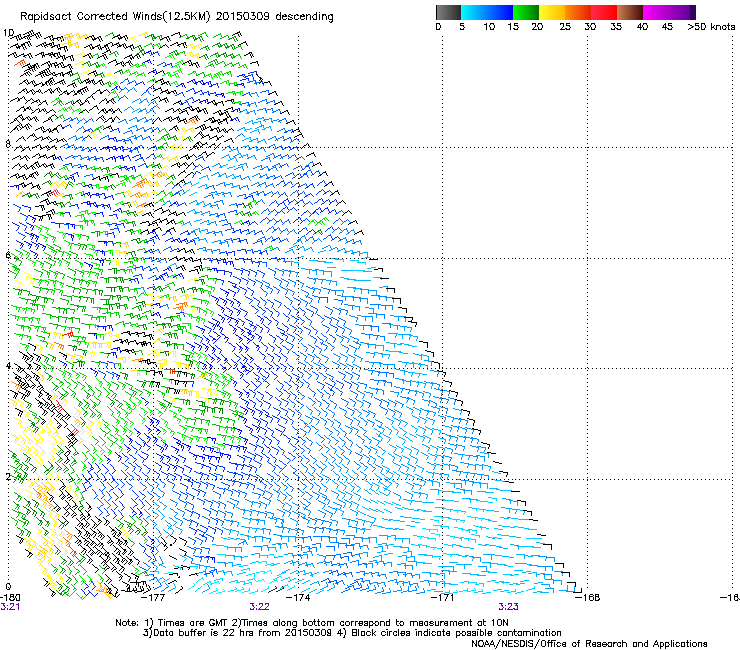740x650 pixels.
Task: Click the latitude axis label '0'
Action: (8, 587)
